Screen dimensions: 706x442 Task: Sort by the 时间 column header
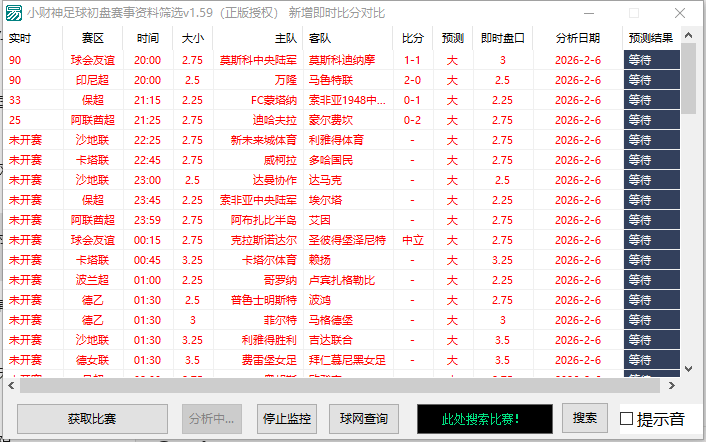tap(147, 38)
